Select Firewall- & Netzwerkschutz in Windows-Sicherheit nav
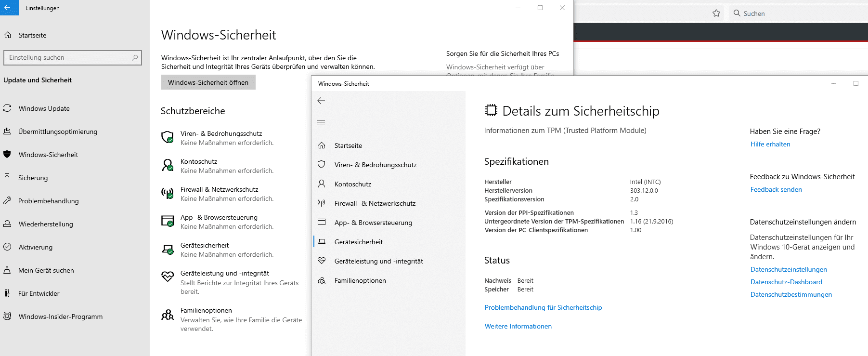Viewport: 868px width, 356px height. (x=375, y=203)
